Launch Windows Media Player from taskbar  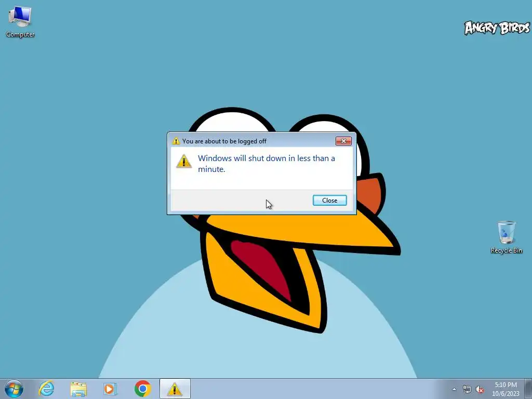click(110, 389)
